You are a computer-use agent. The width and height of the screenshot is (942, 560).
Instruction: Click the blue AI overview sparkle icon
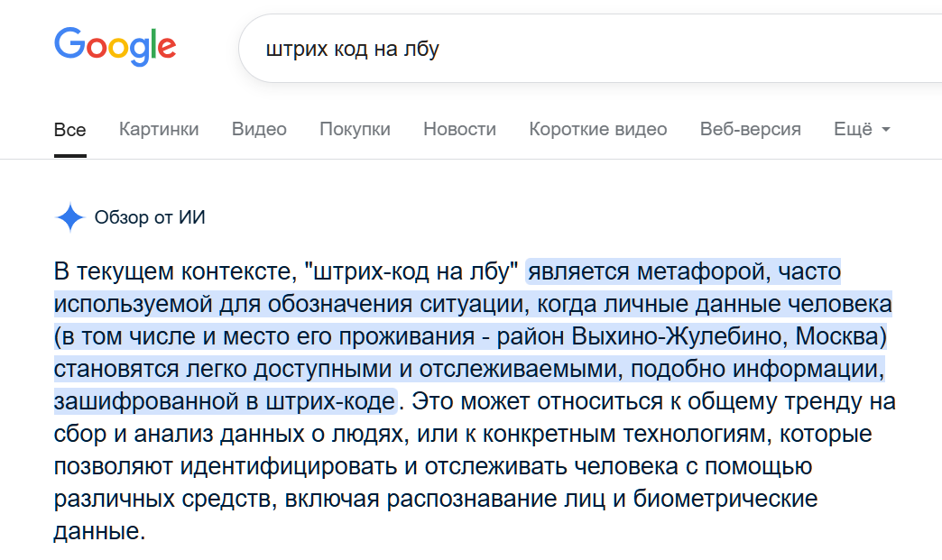(x=70, y=217)
